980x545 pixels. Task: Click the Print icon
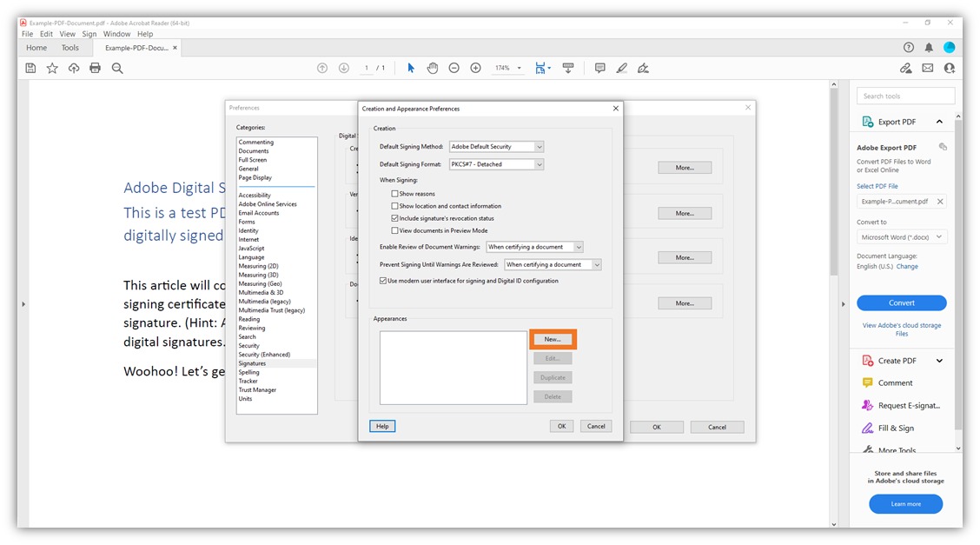click(95, 68)
